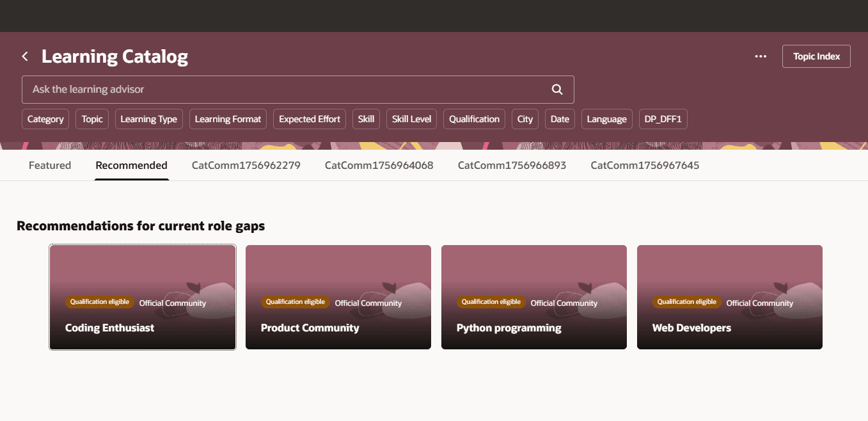868x421 pixels.
Task: Open the Coding Enthusiast community
Action: [142, 296]
